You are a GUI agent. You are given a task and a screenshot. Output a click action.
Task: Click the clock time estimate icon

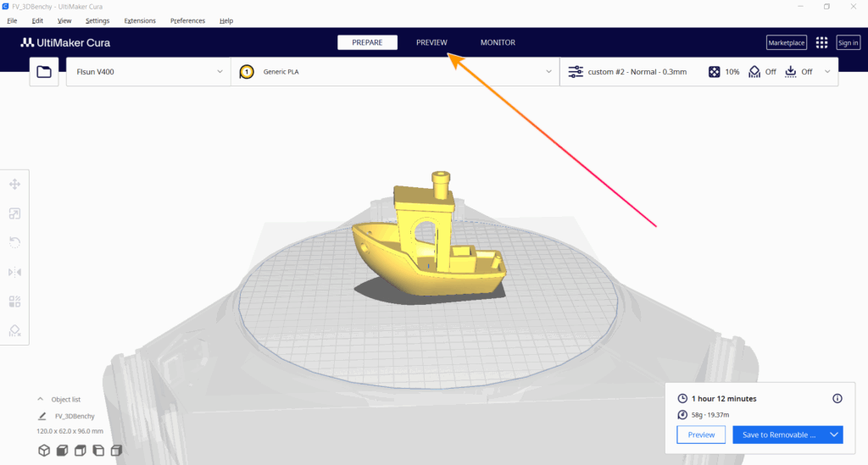point(682,399)
